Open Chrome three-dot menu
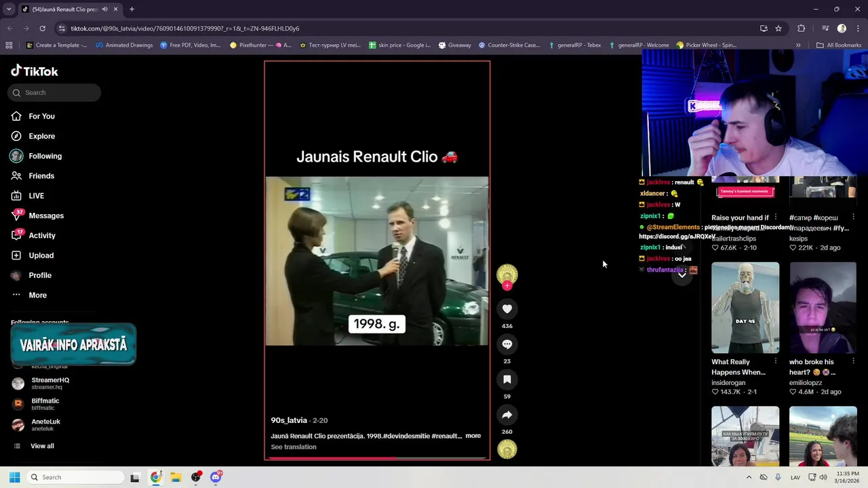Image resolution: width=868 pixels, height=488 pixels. pos(858,28)
